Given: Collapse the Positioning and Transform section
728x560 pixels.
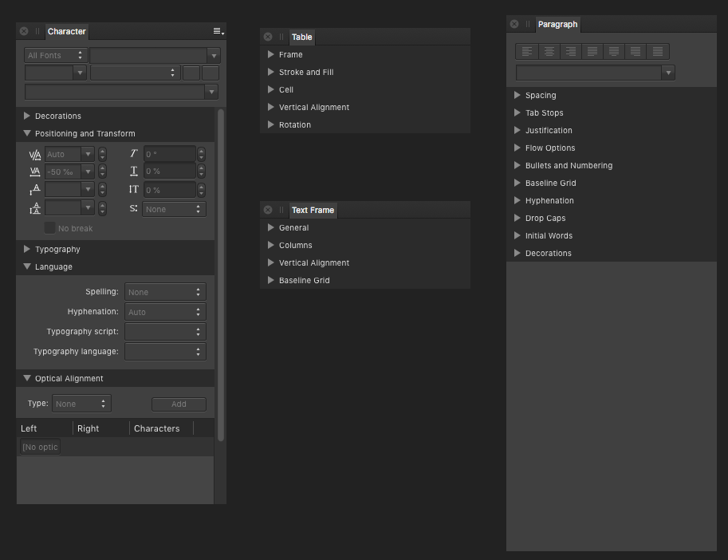Looking at the screenshot, I should click(x=27, y=133).
